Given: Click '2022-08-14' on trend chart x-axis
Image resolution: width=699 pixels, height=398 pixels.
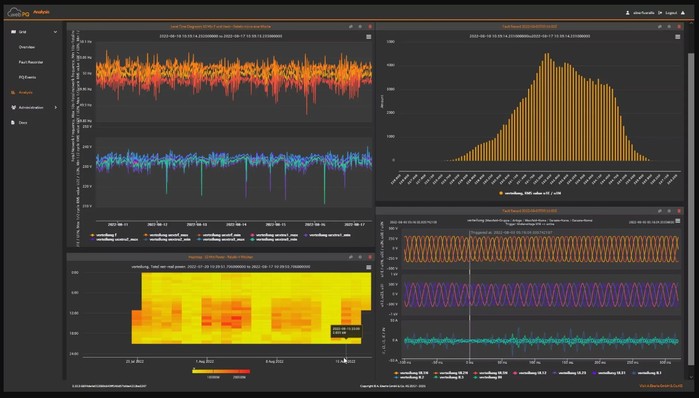Looking at the screenshot, I should point(236,225).
